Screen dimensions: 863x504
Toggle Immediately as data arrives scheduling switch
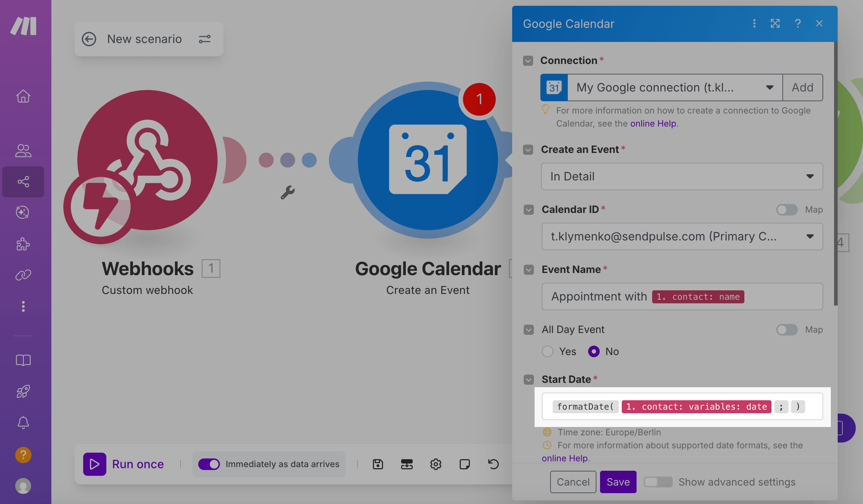pos(209,464)
